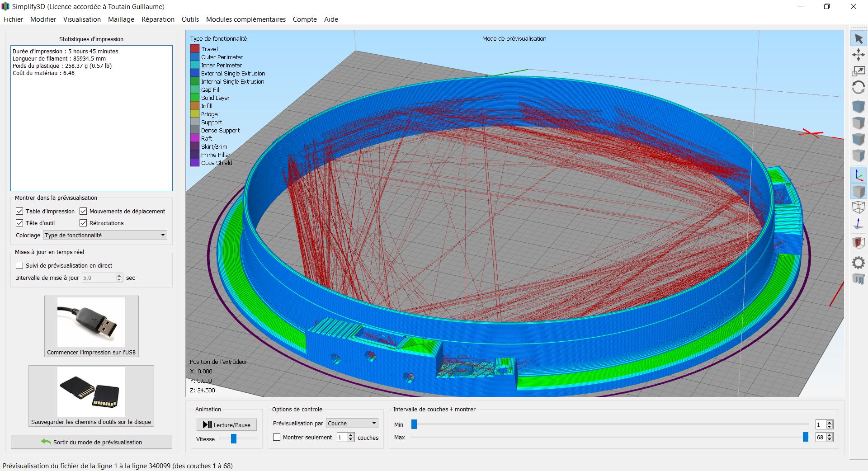Click the status bar text 'Prévisualisation du fichier de la ligne 1'

tap(118, 466)
